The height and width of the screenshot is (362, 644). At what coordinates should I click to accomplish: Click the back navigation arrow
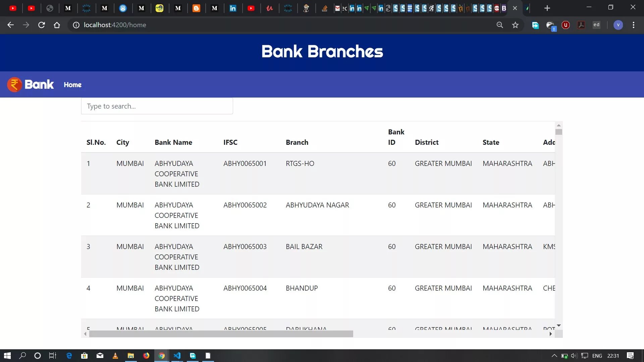11,25
